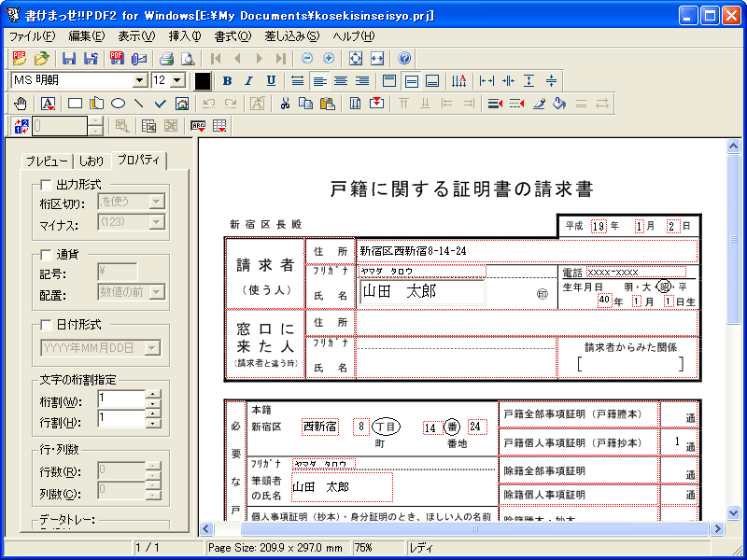Click the black text color swatch
This screenshot has width=747, height=560.
pyautogui.click(x=203, y=81)
